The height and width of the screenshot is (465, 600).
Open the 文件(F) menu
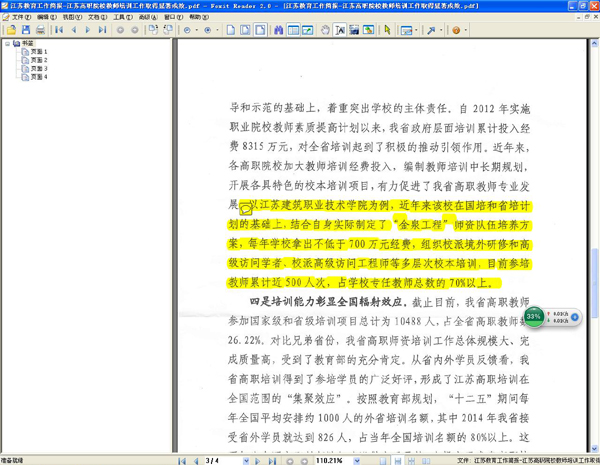[x=21, y=17]
